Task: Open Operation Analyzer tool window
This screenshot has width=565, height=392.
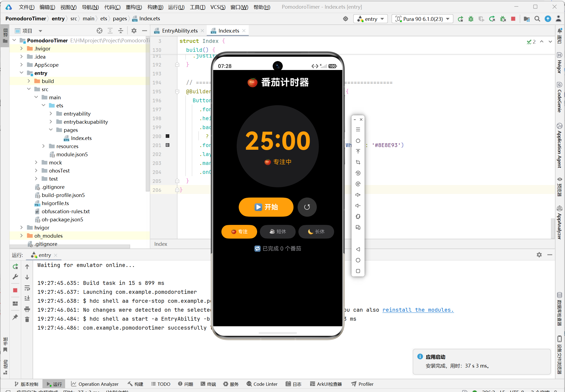Action: pyautogui.click(x=95, y=384)
